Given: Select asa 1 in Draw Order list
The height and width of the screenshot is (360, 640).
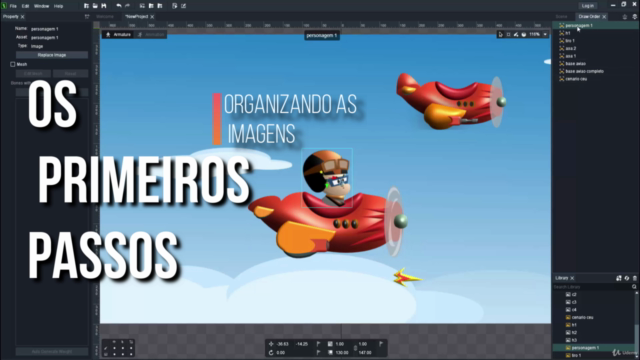Looking at the screenshot, I should [595, 56].
